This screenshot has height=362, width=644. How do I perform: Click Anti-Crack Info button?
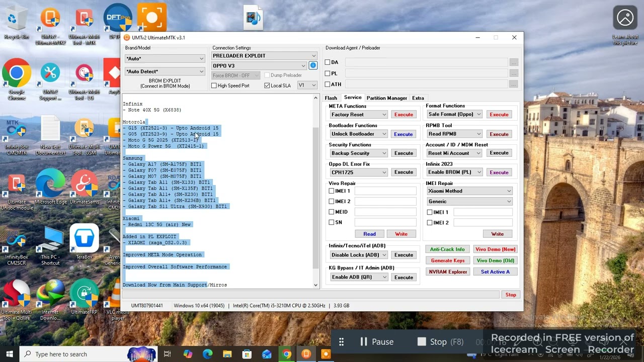447,249
